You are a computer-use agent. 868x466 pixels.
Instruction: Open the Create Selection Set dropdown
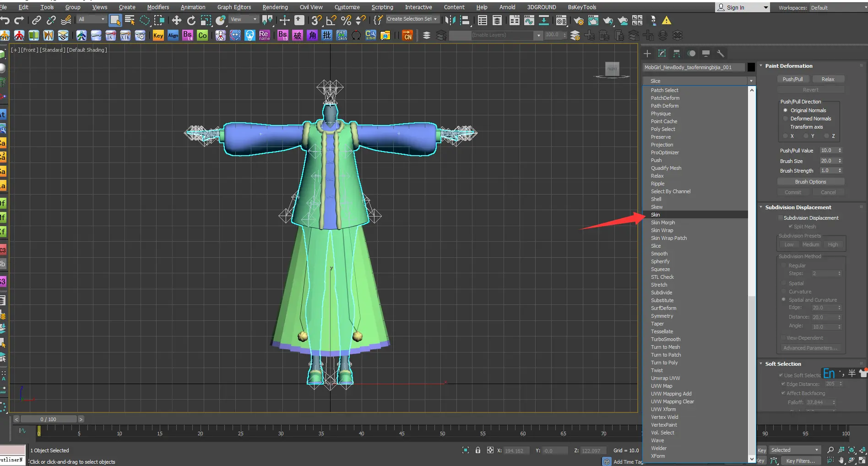412,19
